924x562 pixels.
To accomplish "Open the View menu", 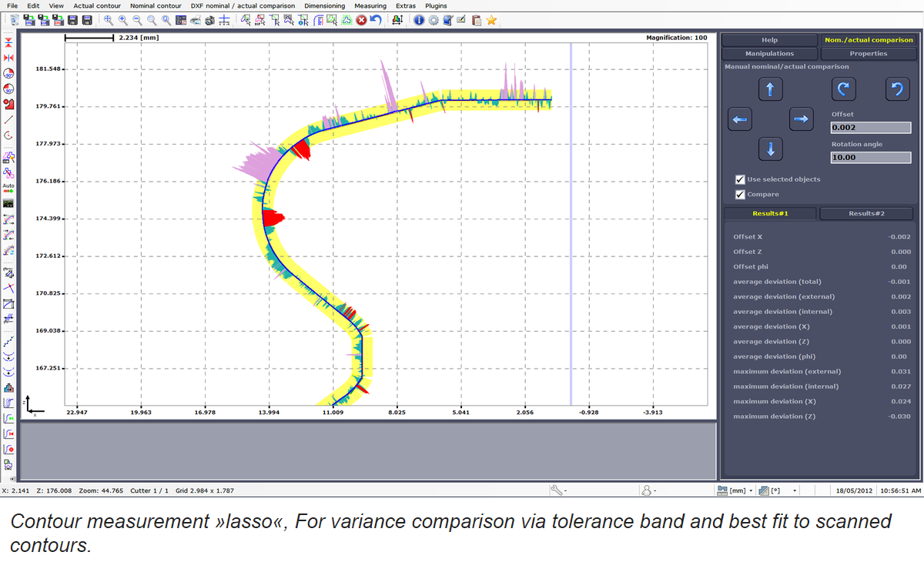I will [x=56, y=5].
